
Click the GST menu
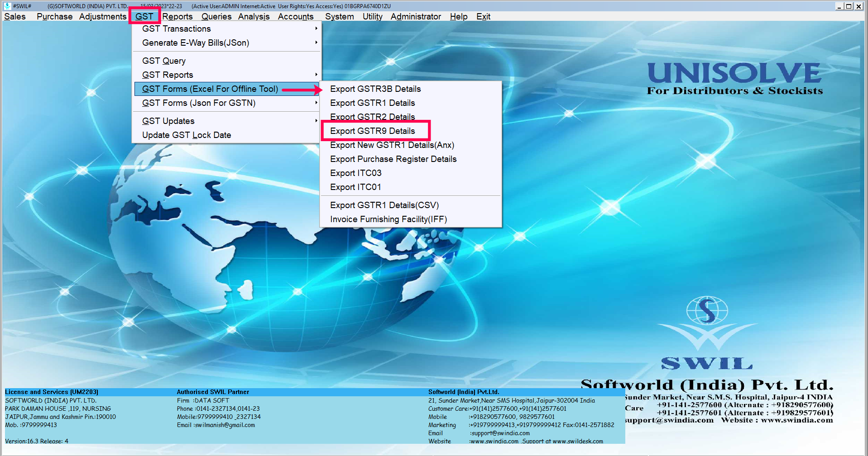(144, 16)
